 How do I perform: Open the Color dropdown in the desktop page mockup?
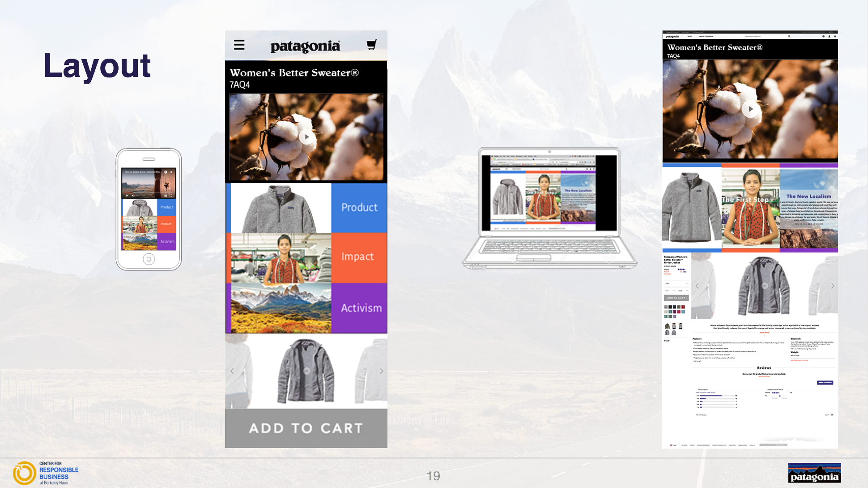[x=676, y=283]
